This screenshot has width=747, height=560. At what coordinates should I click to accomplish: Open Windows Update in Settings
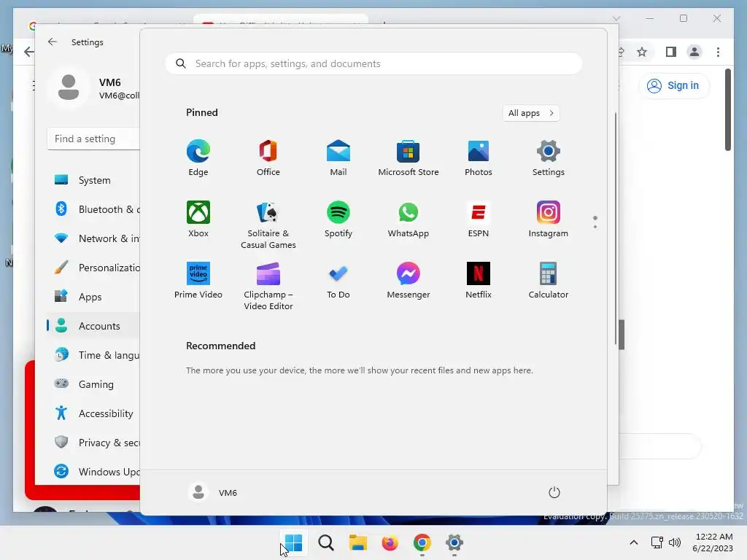93,472
